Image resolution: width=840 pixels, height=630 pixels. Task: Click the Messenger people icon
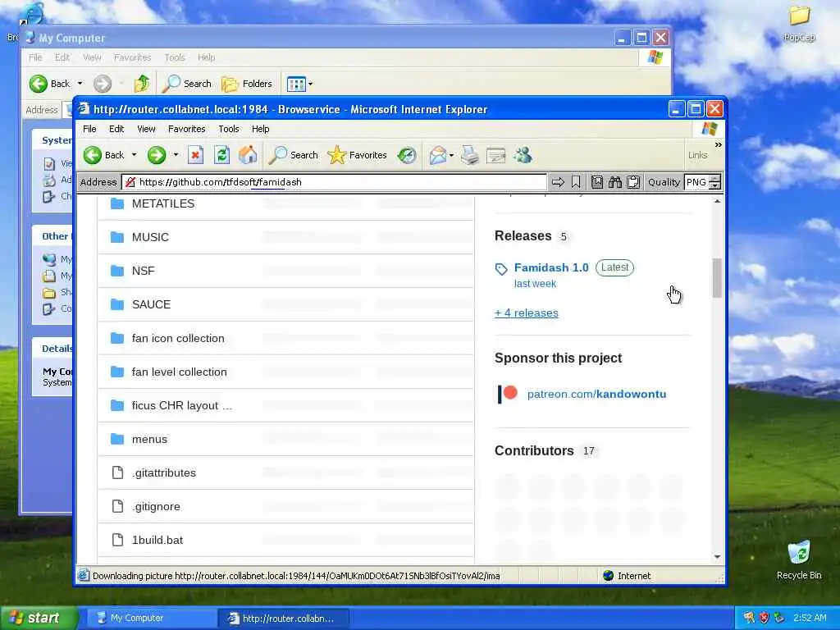click(x=523, y=155)
